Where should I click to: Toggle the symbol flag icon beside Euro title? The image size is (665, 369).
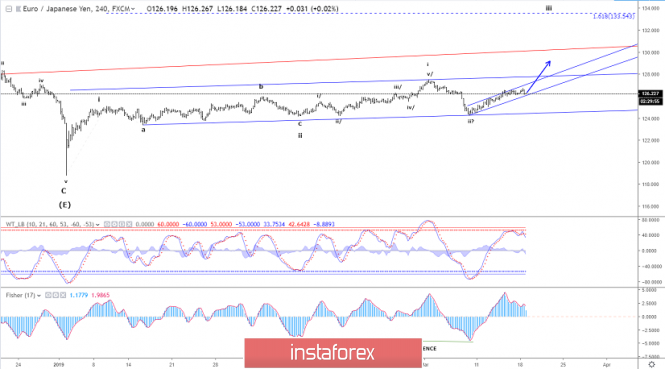18,8
